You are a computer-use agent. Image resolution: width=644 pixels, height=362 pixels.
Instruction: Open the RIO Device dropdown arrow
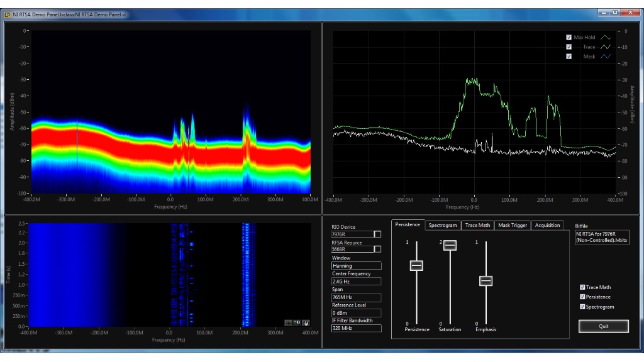tap(377, 234)
